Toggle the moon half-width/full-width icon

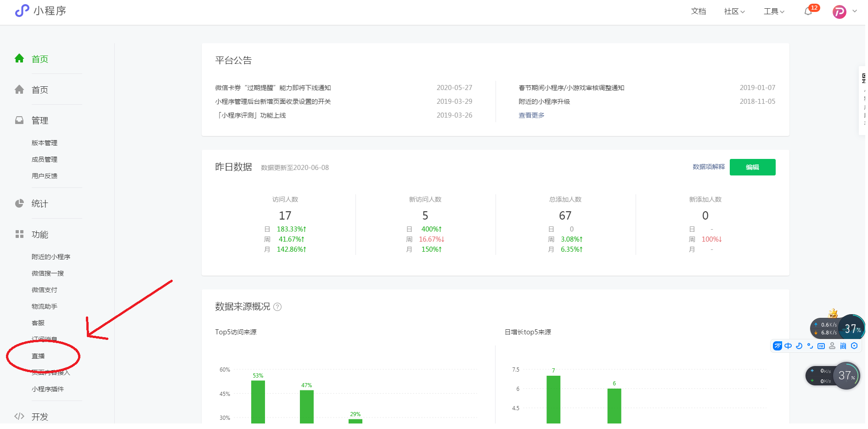click(x=799, y=346)
